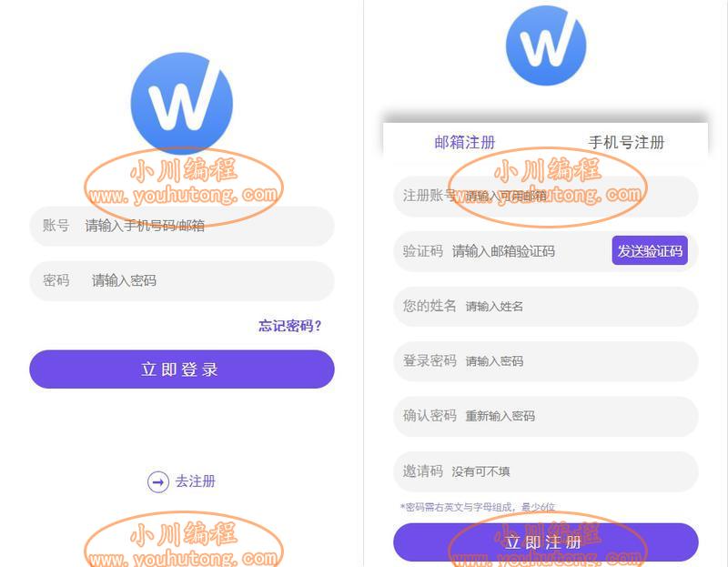
Task: Focus the 账号 phone/email input field
Action: pyautogui.click(x=181, y=226)
